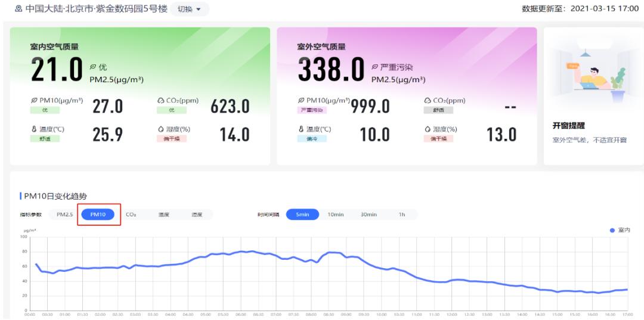Click the 室外空气质量 card title

click(321, 46)
